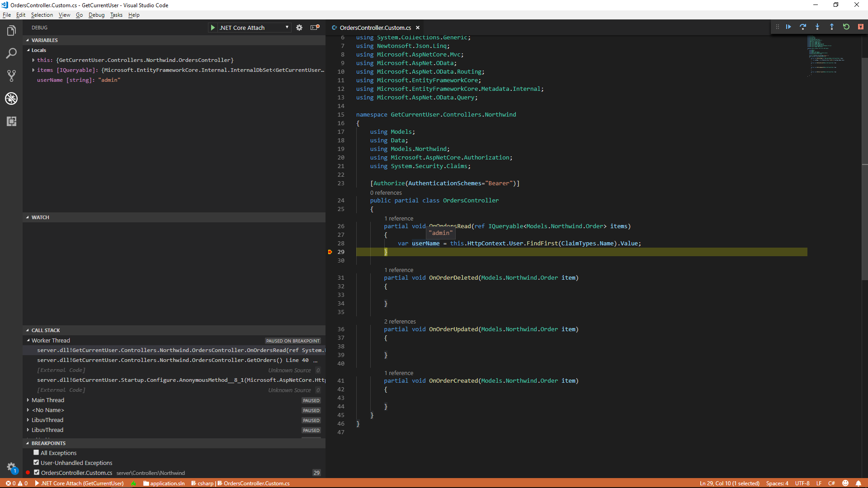This screenshot has height=488, width=868.
Task: Click '0 references' CodeLens above OrdersController
Action: 386,192
